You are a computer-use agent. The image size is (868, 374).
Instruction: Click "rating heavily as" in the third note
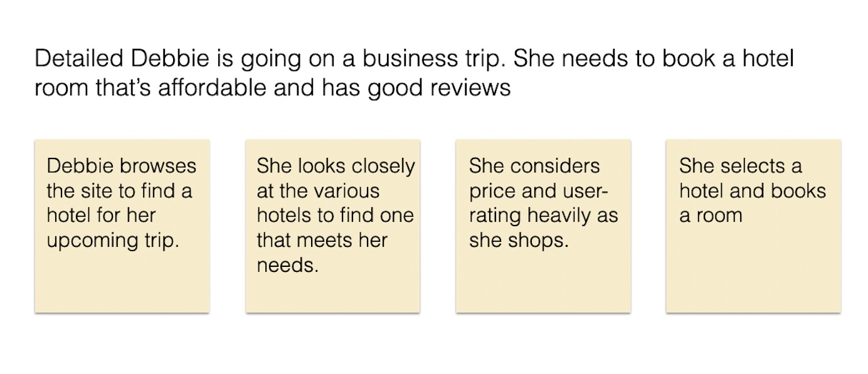543,216
